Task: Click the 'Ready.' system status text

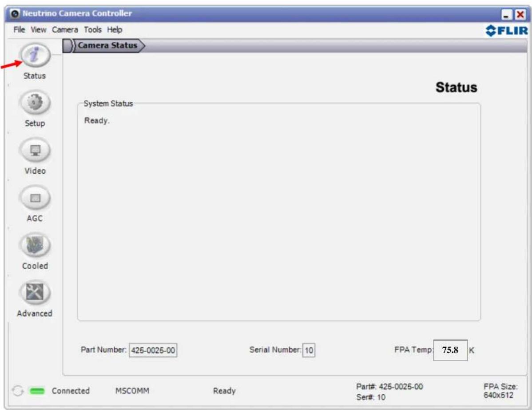Action: [x=97, y=121]
